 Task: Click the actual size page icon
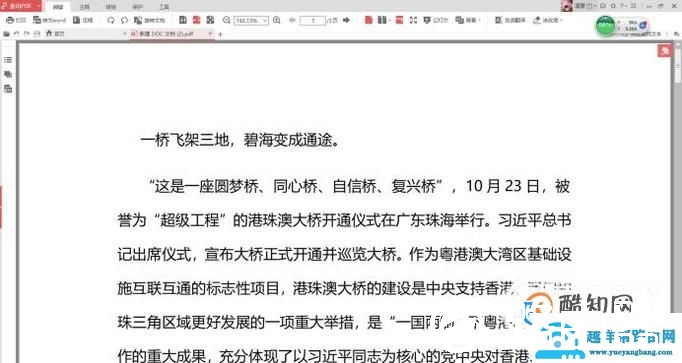pyautogui.click(x=183, y=20)
